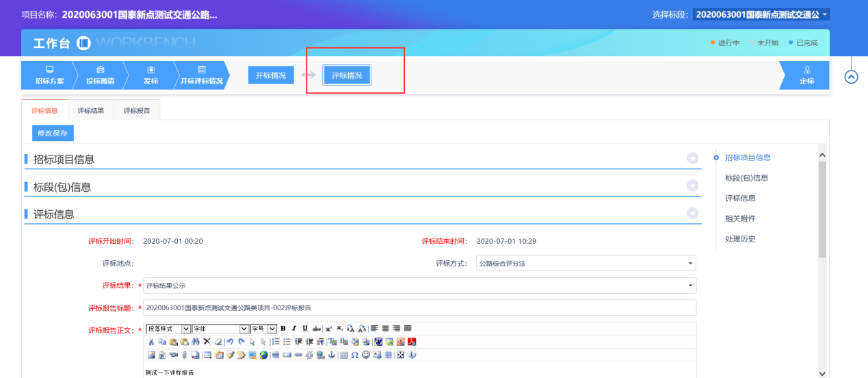
Task: Switch to the 评标结果 tab
Action: tap(91, 110)
